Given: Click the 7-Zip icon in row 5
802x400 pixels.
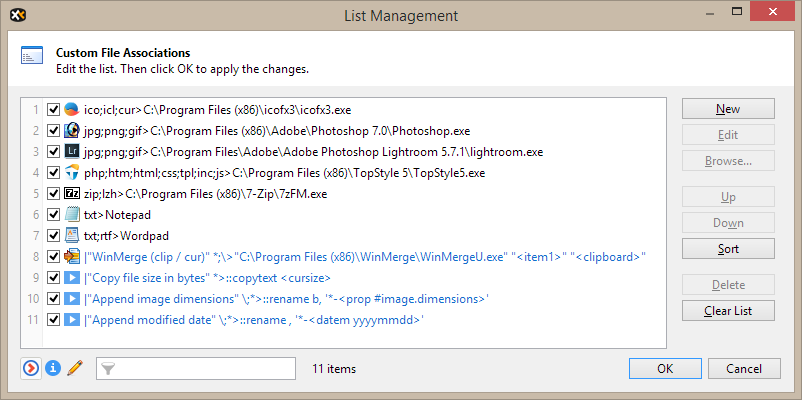Looking at the screenshot, I should click(x=72, y=193).
